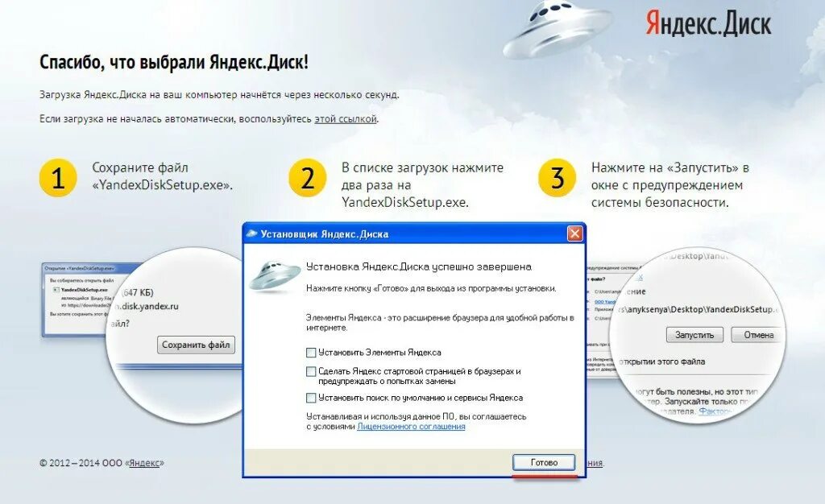Click the UFO icon in installer title bar
The height and width of the screenshot is (504, 825).
point(252,233)
